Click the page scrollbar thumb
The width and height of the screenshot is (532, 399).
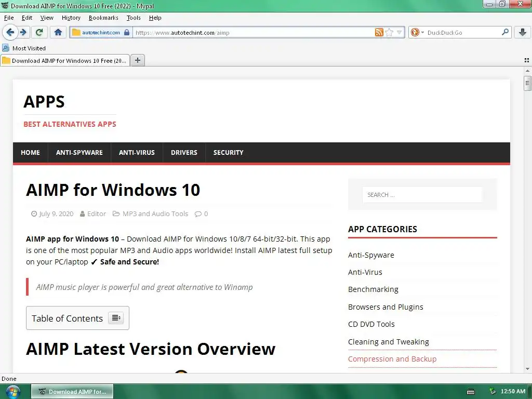(x=527, y=83)
